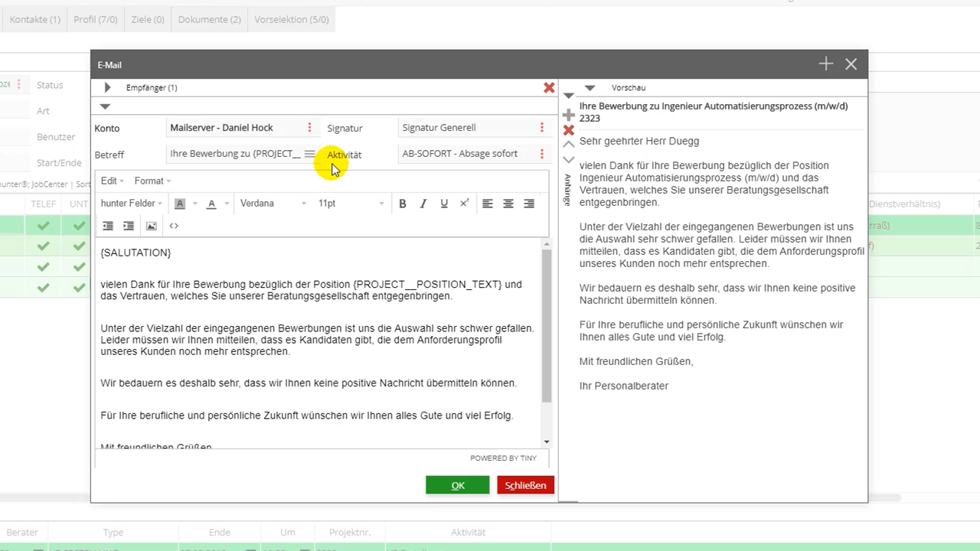This screenshot has width=980, height=551.
Task: Click the vertical Anhänge label
Action: (x=567, y=190)
